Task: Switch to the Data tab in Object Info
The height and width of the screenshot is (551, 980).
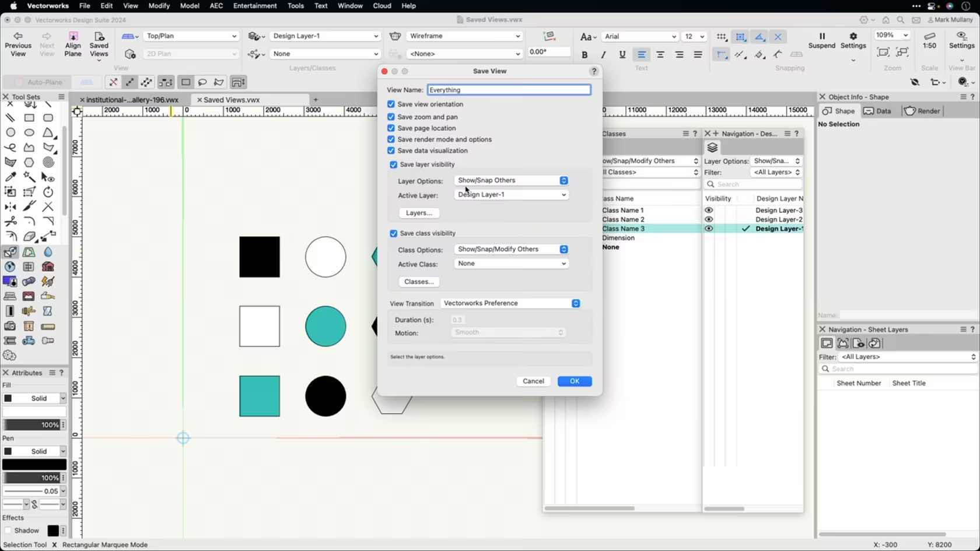Action: pos(877,111)
